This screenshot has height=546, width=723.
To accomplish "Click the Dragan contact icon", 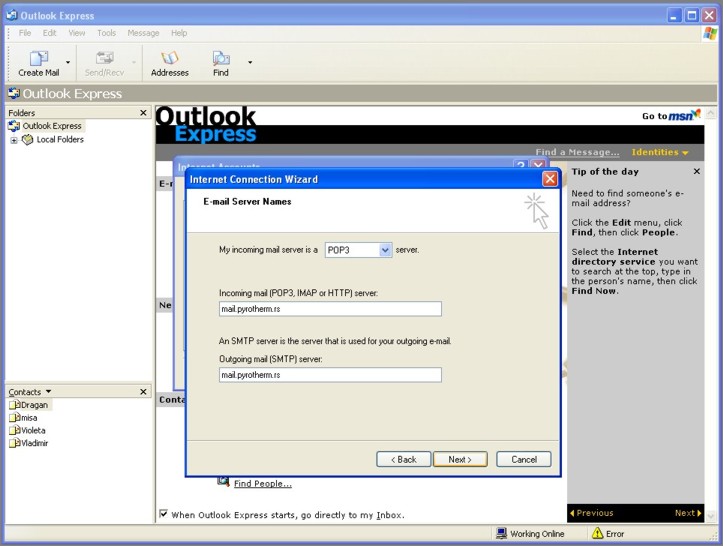I will point(14,405).
